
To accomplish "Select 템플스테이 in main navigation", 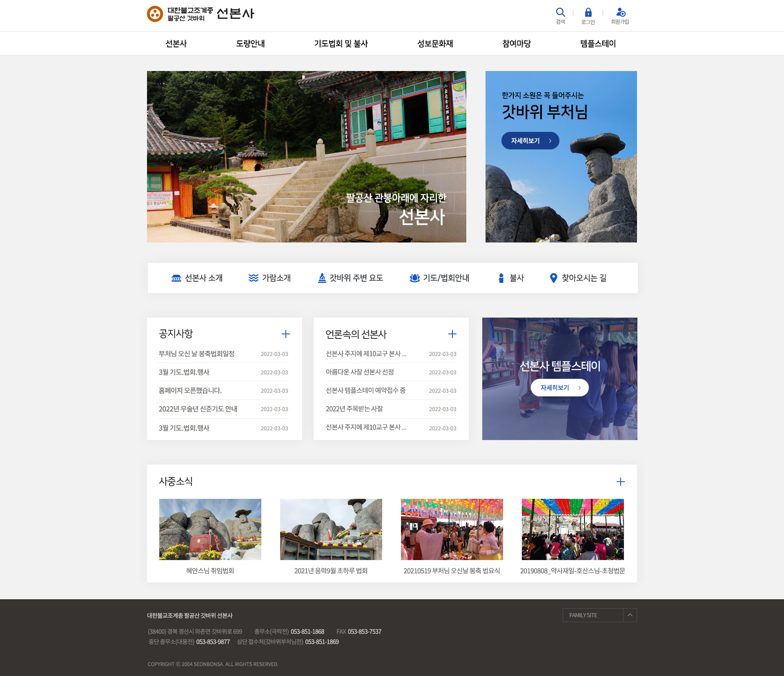I will [x=598, y=44].
